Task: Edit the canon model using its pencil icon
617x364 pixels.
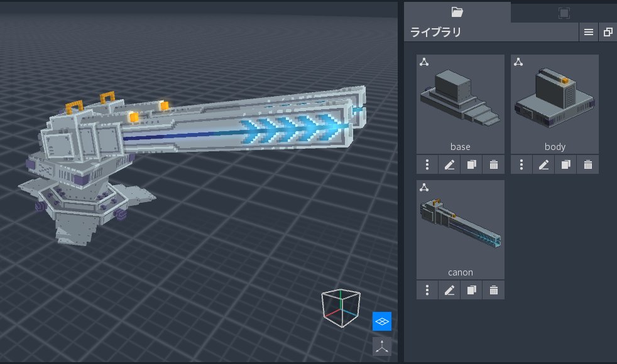Action: tap(449, 290)
